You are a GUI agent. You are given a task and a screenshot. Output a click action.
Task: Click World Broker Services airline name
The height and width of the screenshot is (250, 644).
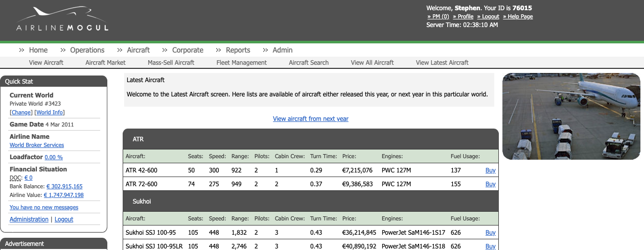point(37,145)
